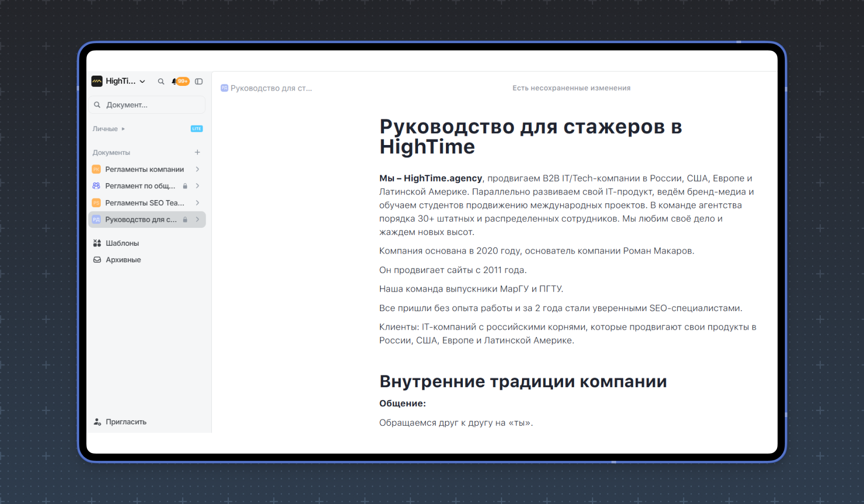This screenshot has height=504, width=864.
Task: Open the notifications bell with 99+ badge
Action: coord(174,81)
